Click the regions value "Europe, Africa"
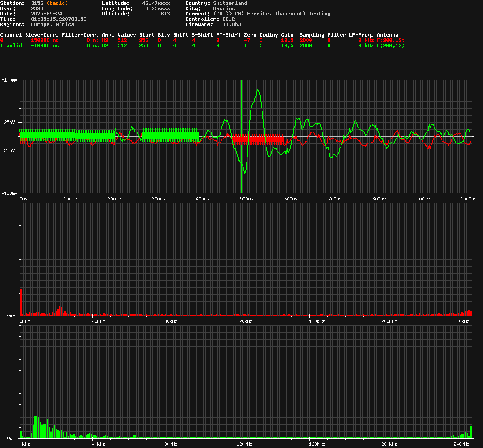Image resolution: width=483 pixels, height=448 pixels. (x=52, y=24)
